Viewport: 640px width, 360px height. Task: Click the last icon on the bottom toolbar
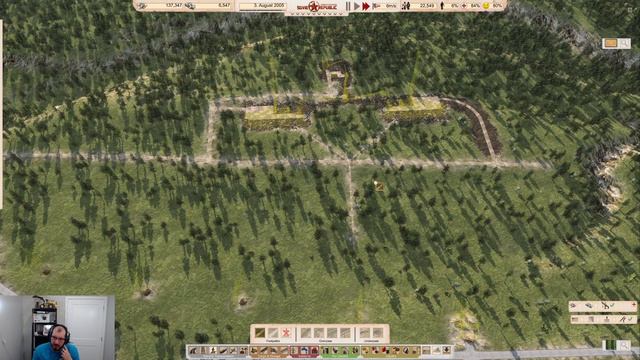[x=447, y=350]
